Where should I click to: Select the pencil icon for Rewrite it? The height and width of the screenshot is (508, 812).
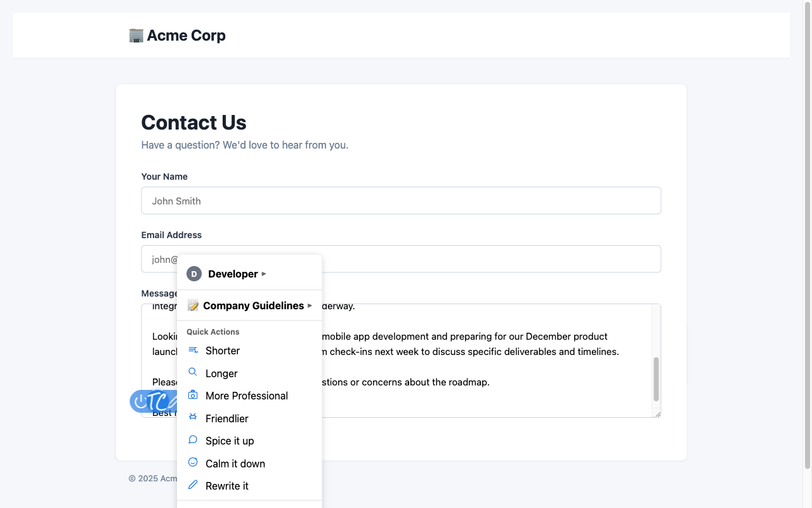point(193,485)
